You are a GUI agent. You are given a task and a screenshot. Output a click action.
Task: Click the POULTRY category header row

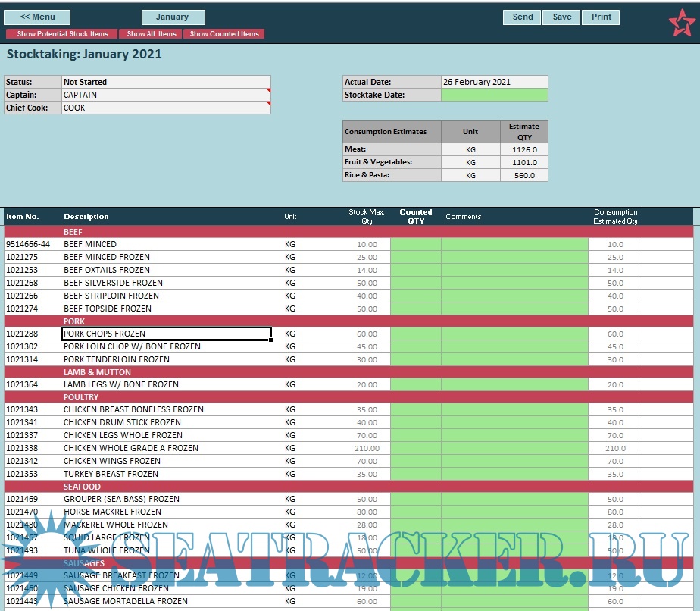[348, 397]
